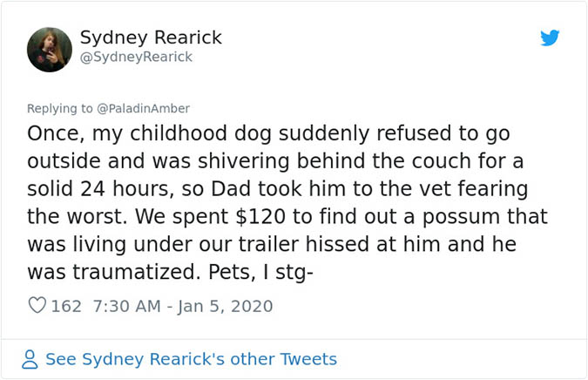This screenshot has height=380, width=588.
Task: Click the line 'solid 24 hours, so Dad took'
Action: [x=279, y=189]
